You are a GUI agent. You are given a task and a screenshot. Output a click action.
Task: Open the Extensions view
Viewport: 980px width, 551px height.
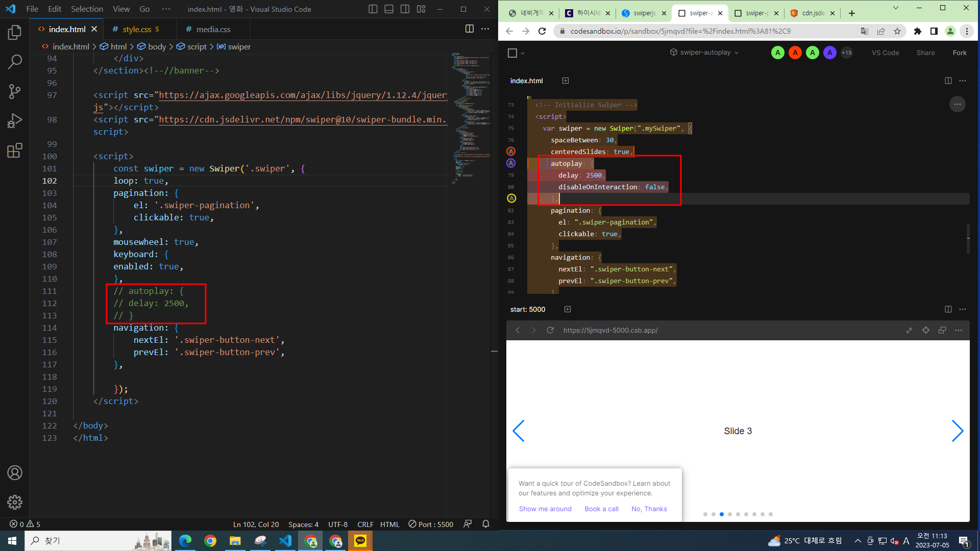tap(15, 151)
